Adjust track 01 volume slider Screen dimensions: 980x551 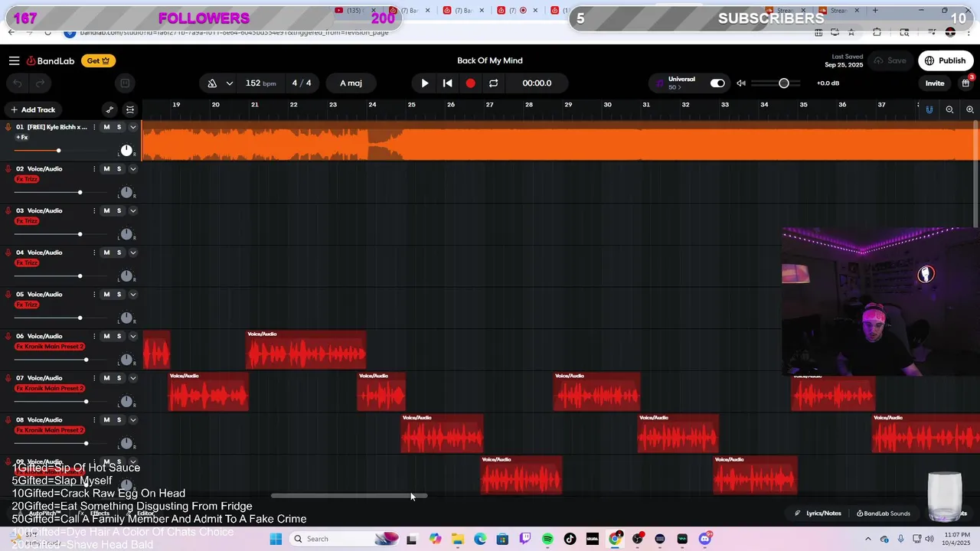pyautogui.click(x=58, y=151)
